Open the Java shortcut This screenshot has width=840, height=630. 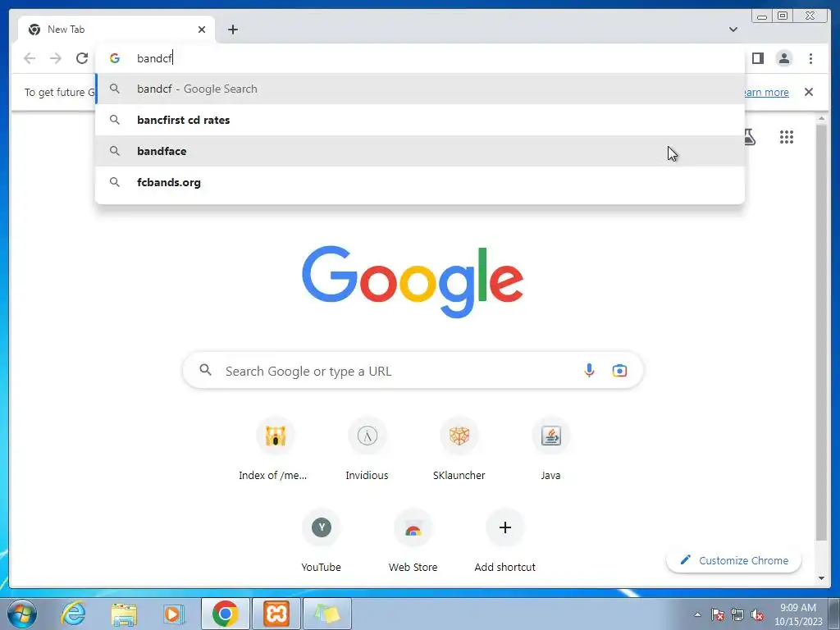coord(550,449)
